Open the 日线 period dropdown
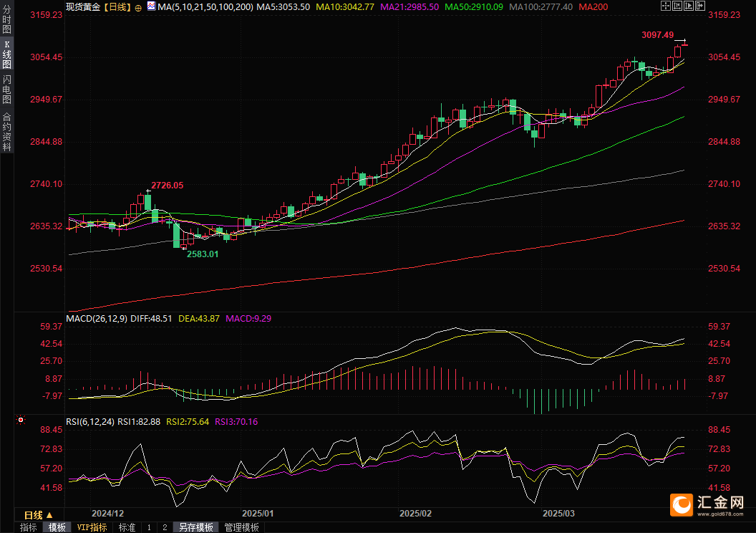Screen dimensions: 756x533 pos(39,515)
